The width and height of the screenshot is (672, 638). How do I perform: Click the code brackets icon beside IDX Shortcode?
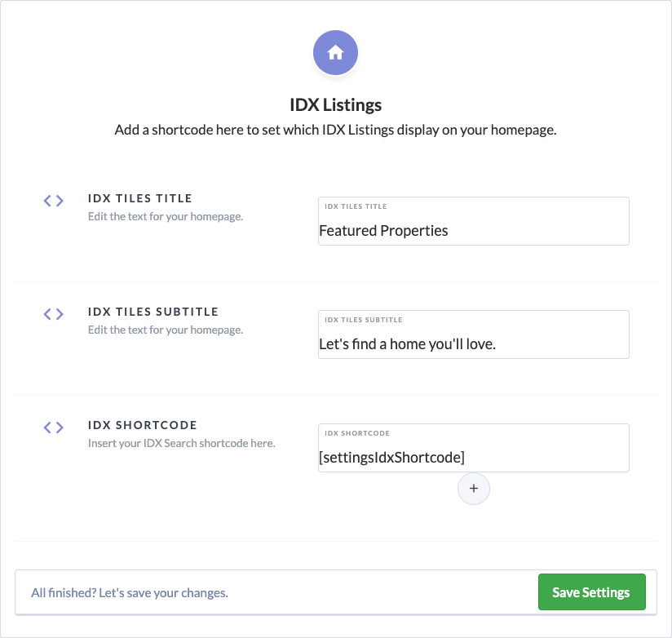coord(54,428)
